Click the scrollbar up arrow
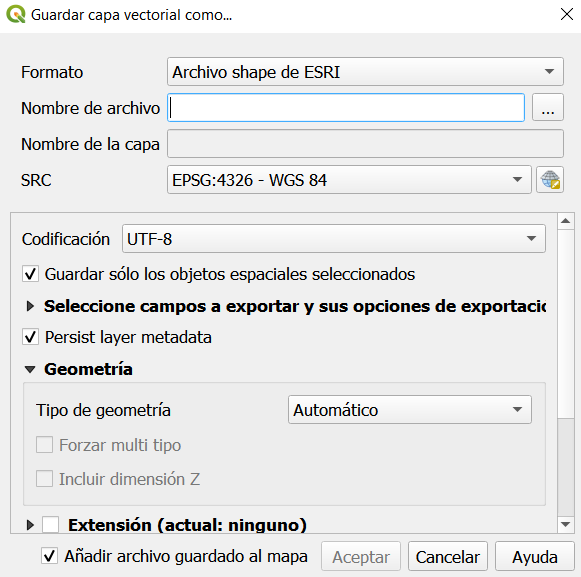 coord(565,221)
